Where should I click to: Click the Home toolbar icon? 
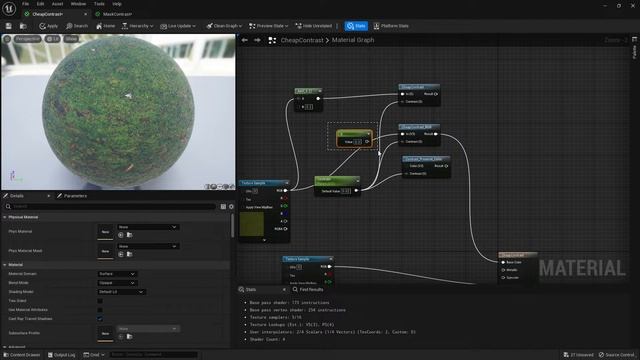coord(105,26)
